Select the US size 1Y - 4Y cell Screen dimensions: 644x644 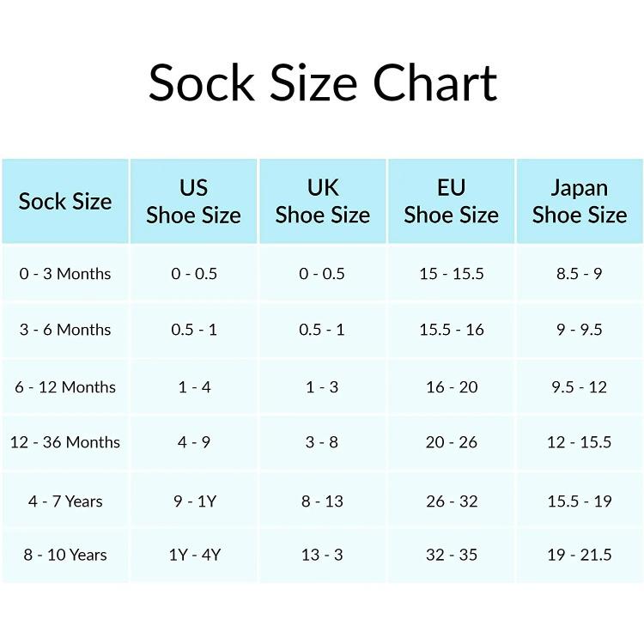point(194,555)
